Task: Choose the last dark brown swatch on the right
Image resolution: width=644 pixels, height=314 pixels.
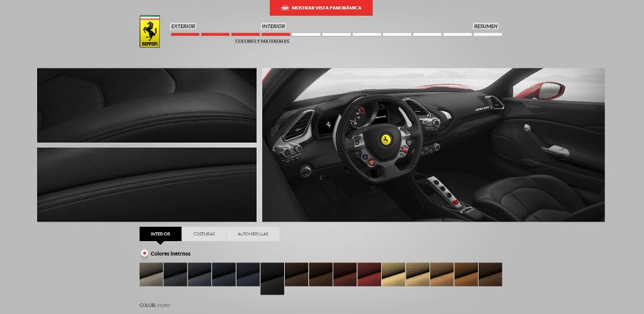Action: pos(491,274)
